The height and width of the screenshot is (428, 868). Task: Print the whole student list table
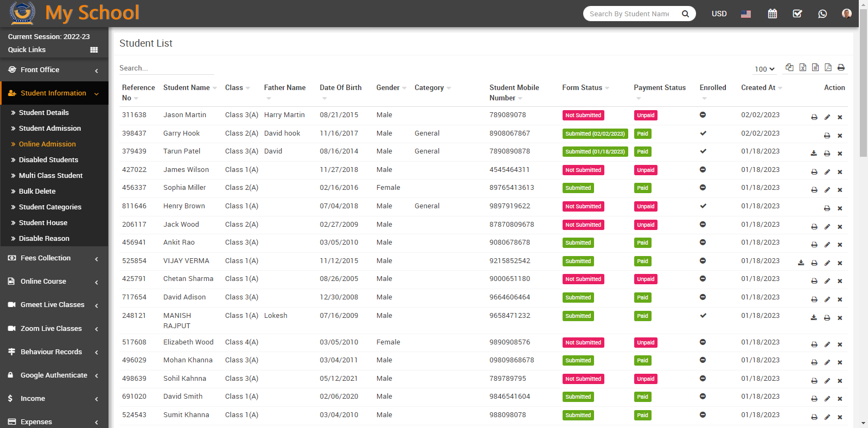click(x=841, y=67)
